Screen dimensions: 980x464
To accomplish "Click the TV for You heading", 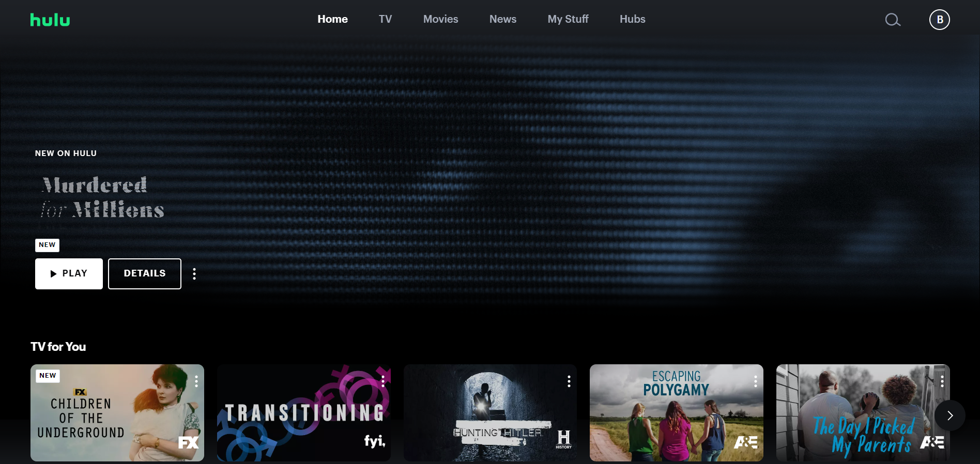I will click(58, 347).
